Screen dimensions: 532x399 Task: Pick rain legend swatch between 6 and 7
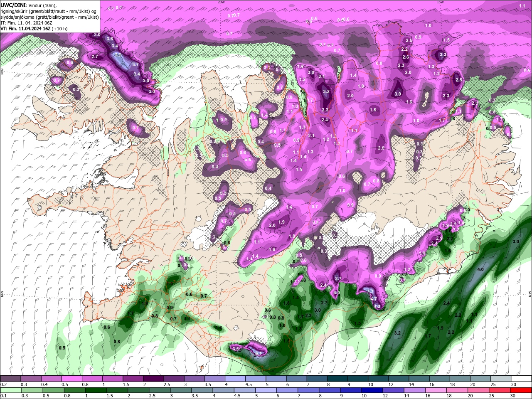(x=287, y=390)
